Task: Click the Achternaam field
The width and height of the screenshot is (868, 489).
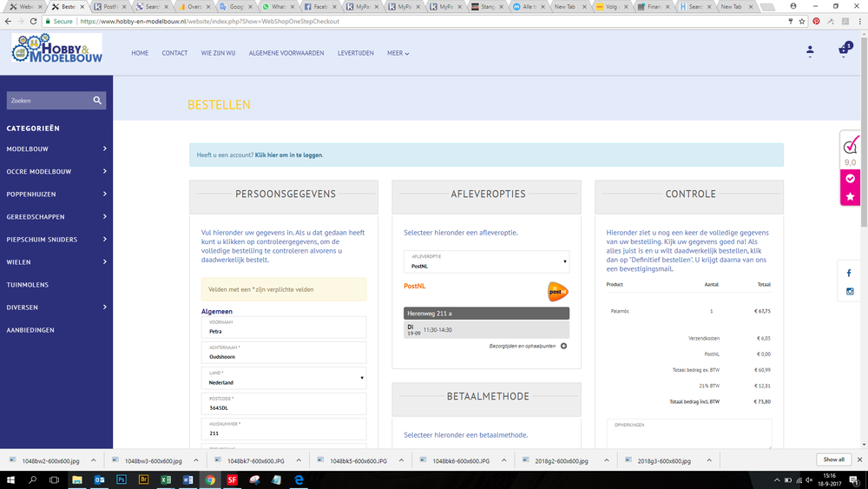Action: click(284, 353)
